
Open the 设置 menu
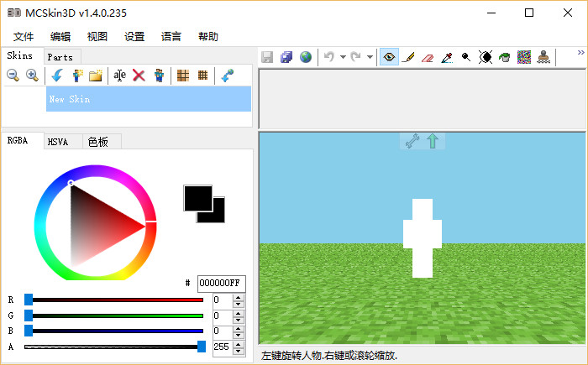pos(134,36)
